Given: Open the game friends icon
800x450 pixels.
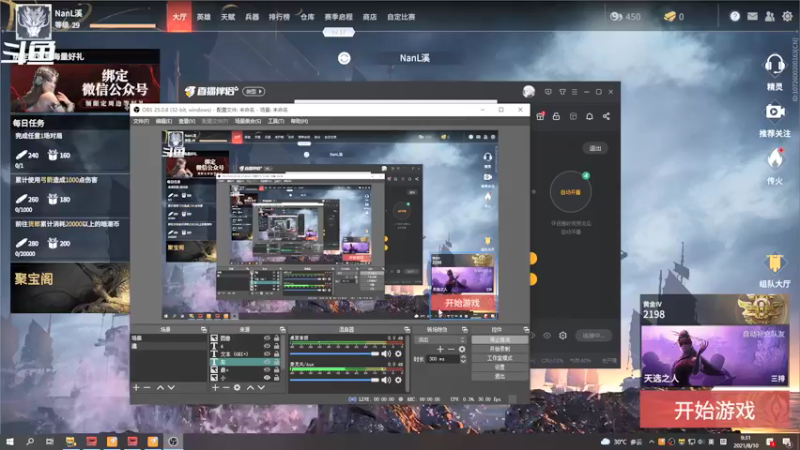Looking at the screenshot, I should [x=769, y=16].
